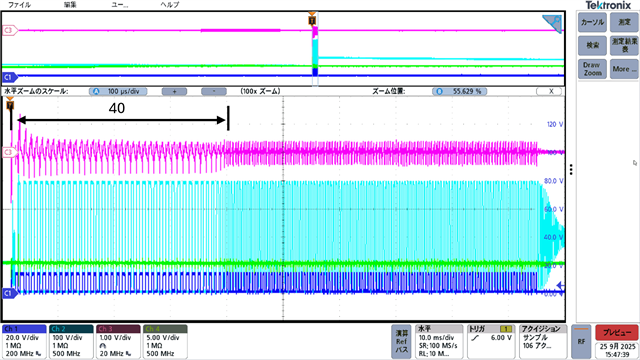Open the More ... button
640x360 pixels.
click(x=624, y=69)
